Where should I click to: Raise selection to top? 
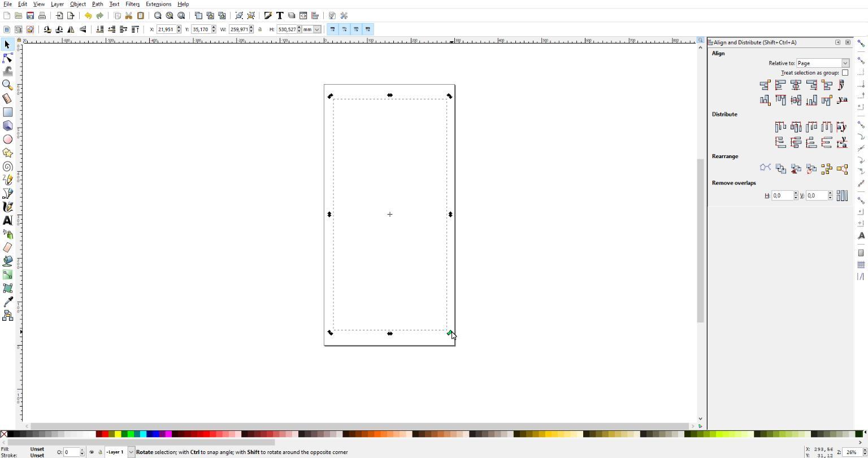135,29
